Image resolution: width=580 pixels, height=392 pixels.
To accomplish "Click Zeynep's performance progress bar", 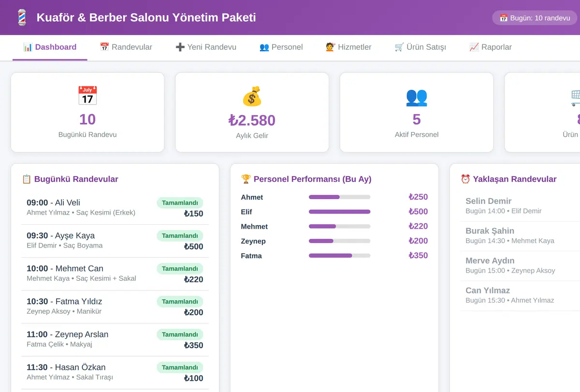I will (x=340, y=241).
